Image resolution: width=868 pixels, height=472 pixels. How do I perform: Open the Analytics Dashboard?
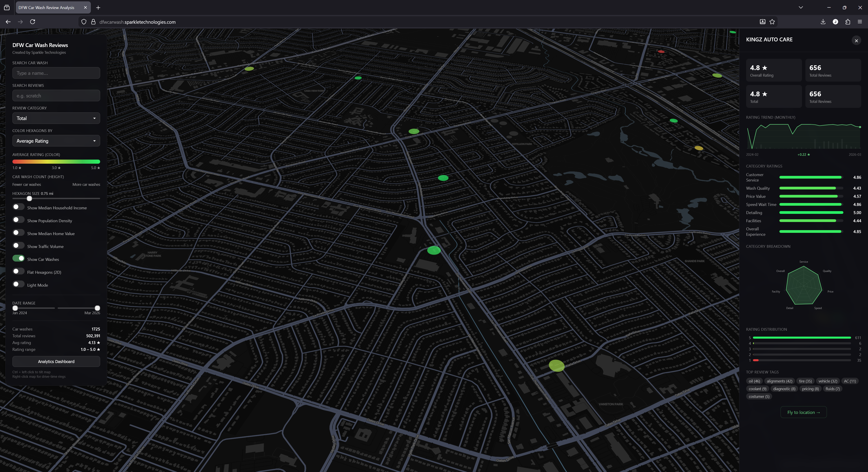(56, 361)
